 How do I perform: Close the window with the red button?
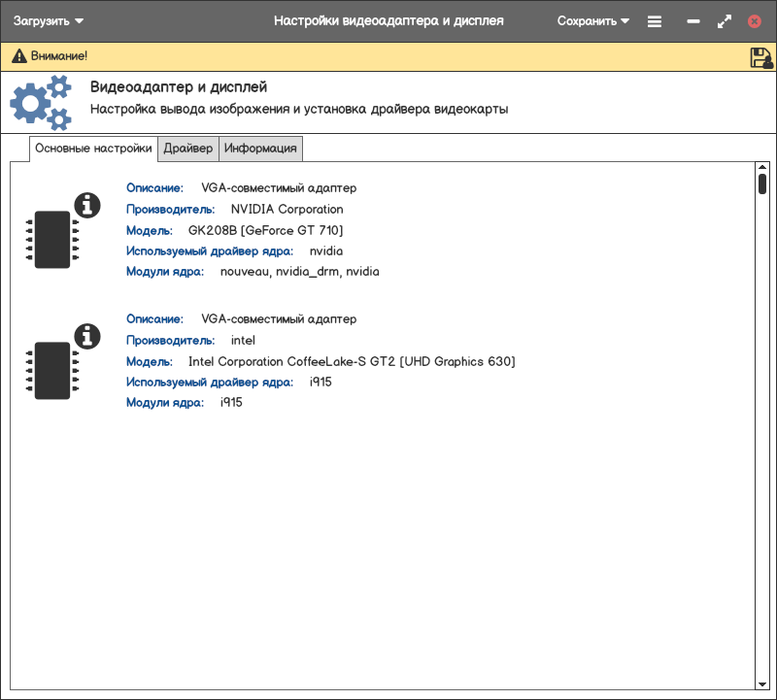[x=755, y=20]
